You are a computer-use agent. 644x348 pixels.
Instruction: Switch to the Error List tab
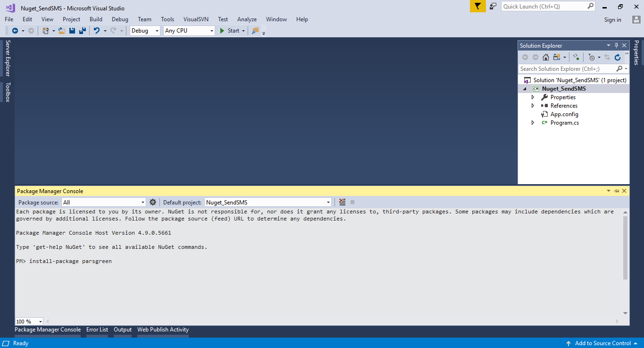pyautogui.click(x=97, y=330)
